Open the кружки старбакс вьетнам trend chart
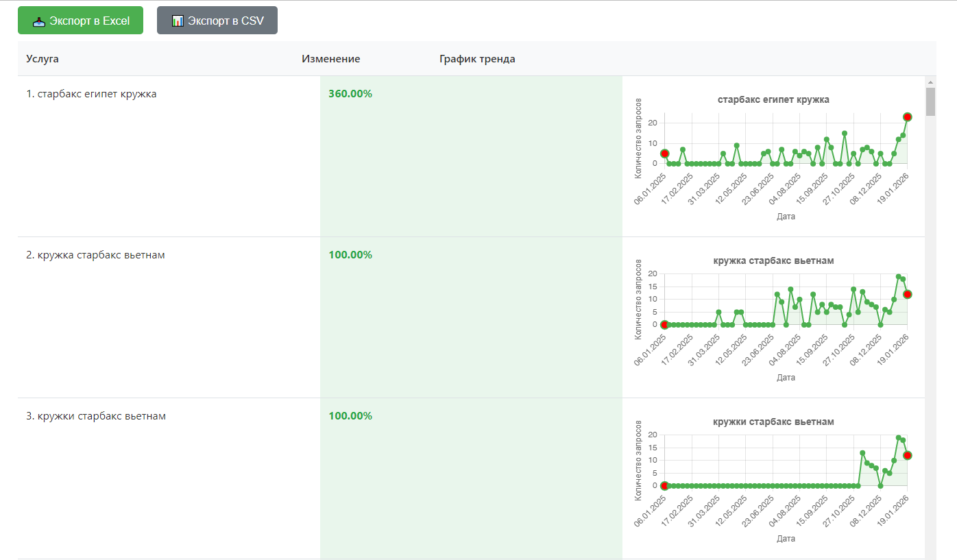The image size is (957, 560). tap(773, 479)
